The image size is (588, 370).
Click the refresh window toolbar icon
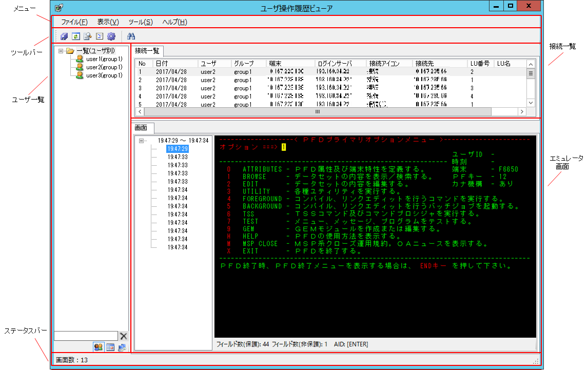coord(76,36)
